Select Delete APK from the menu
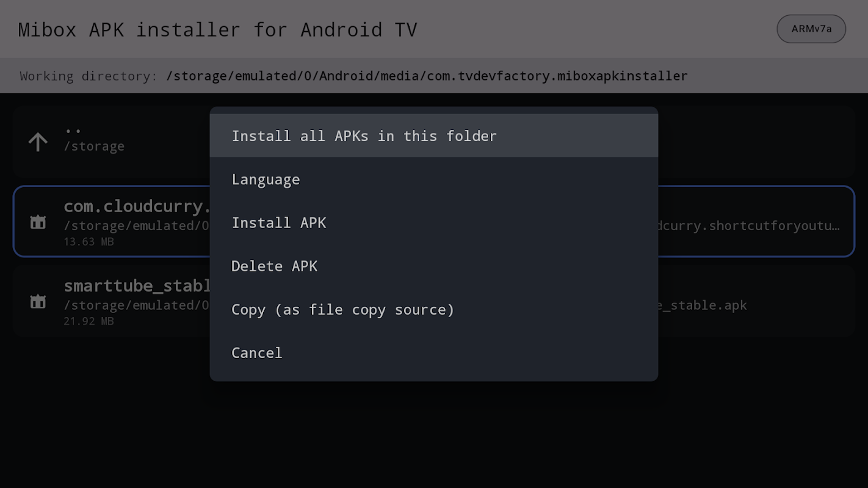The image size is (868, 488). 433,266
